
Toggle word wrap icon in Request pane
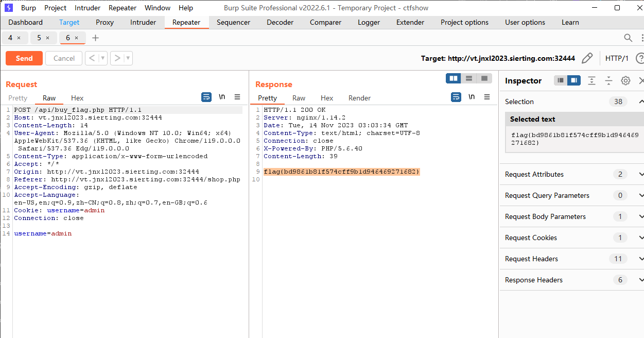[206, 97]
